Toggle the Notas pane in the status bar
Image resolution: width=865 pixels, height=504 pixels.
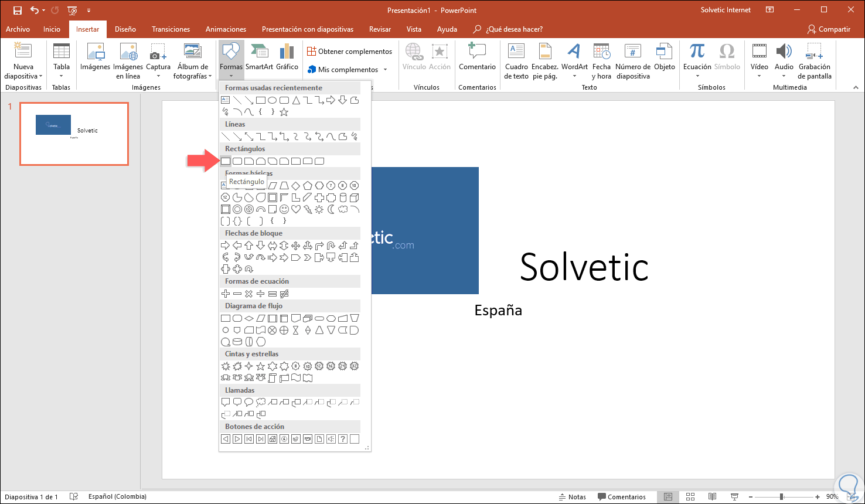tap(572, 497)
